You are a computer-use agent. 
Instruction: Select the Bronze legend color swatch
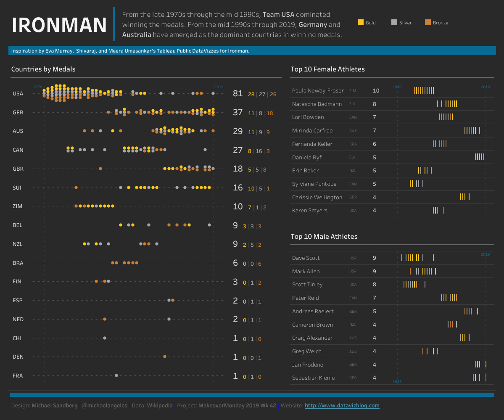click(428, 23)
